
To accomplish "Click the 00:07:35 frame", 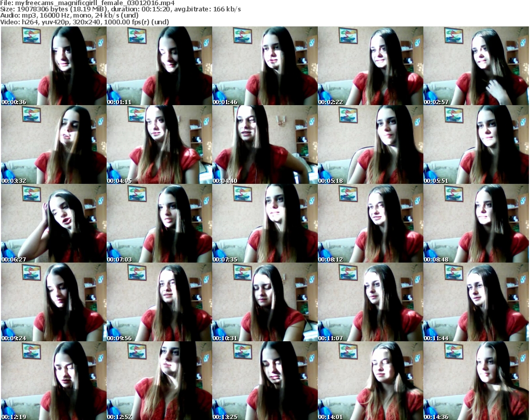I will (x=264, y=223).
